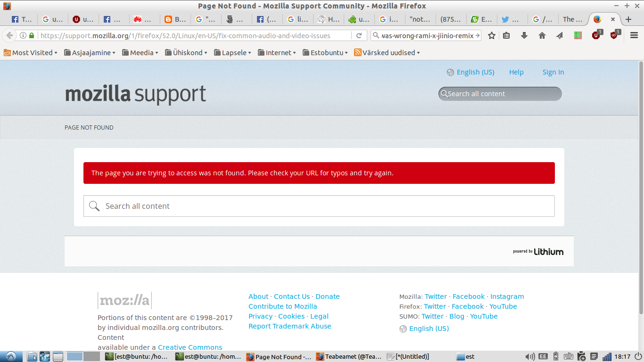Click the magnifier icon in the large search box
The image size is (644, 362).
94,206
